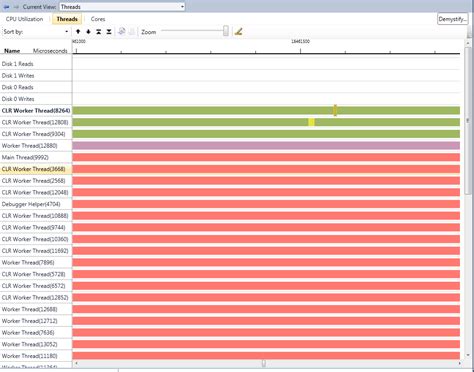Click the purple Worker Thread(12880) timeline bar
Screen dimensions: 474x372
tap(266, 145)
